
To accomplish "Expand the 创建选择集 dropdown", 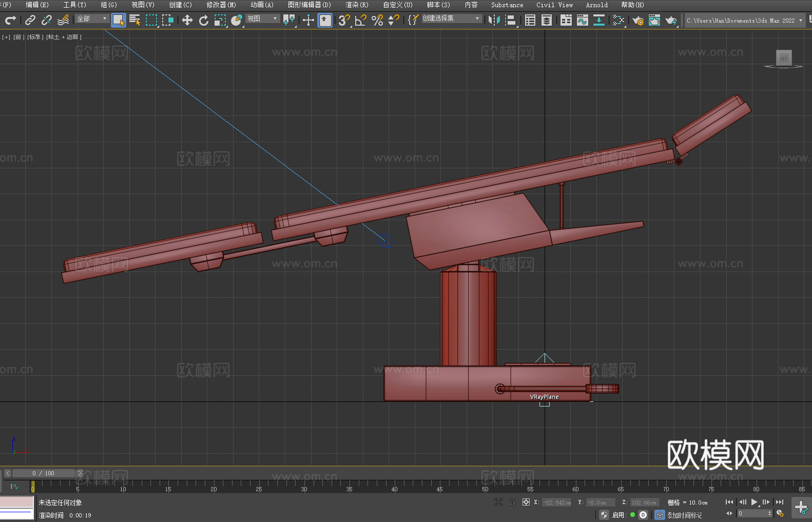I will (452, 18).
